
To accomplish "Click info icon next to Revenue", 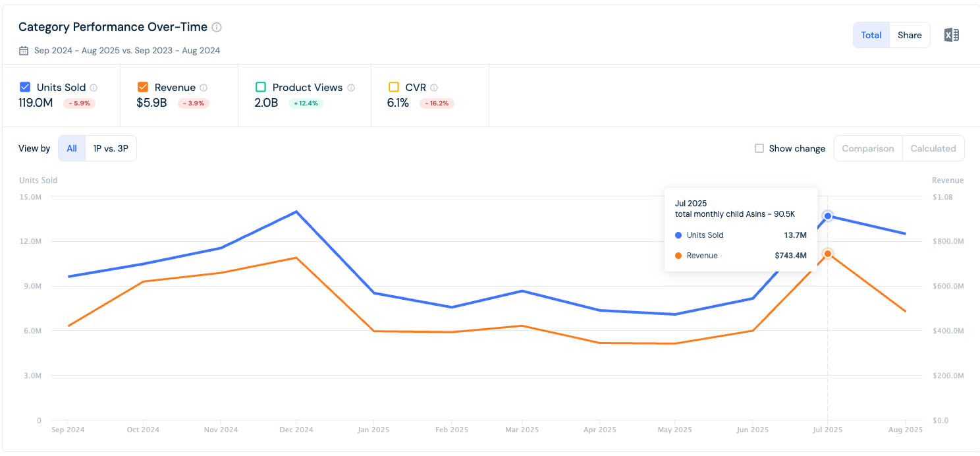I will pos(204,88).
